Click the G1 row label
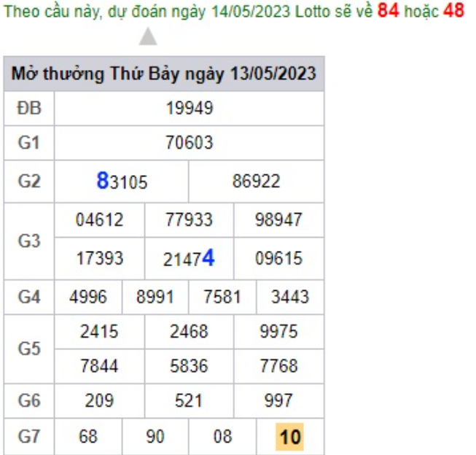Image resolution: width=476 pixels, height=455 pixels. (29, 142)
